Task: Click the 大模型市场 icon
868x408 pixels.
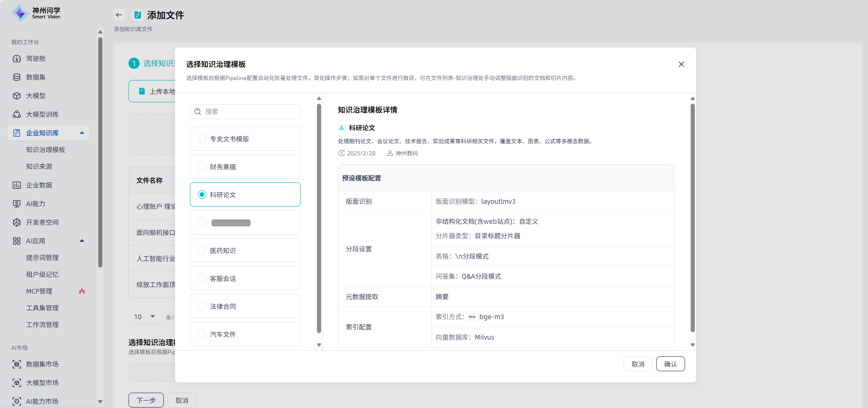Action: 17,383
